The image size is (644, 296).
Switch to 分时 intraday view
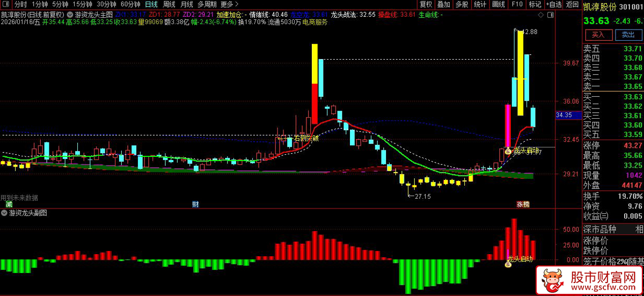click(20, 4)
